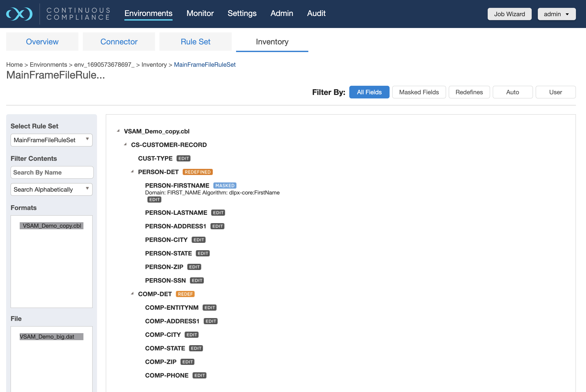Collapse the CS-CUSTOMER-RECORD tree node

click(x=125, y=145)
